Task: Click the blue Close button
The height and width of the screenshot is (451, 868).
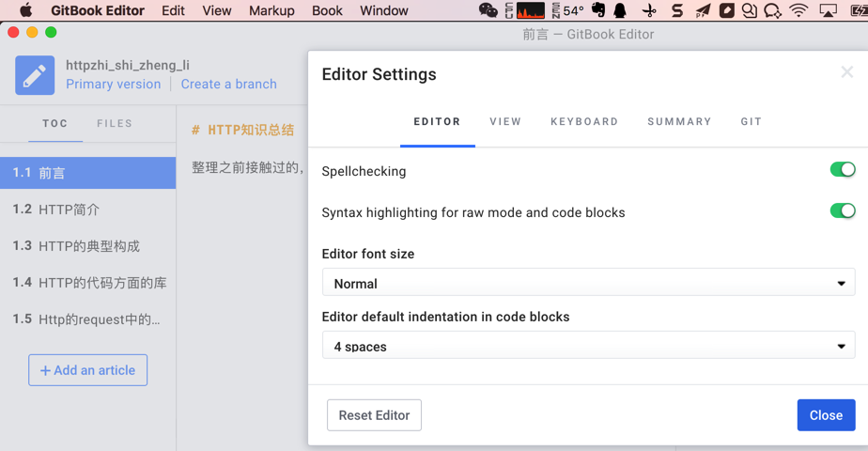Action: coord(826,415)
